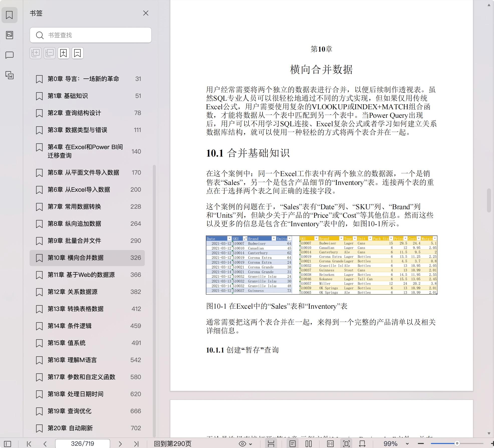Open bookmark 第17章 参数和自定义函数
The width and height of the screenshot is (494, 448).
coord(87,377)
